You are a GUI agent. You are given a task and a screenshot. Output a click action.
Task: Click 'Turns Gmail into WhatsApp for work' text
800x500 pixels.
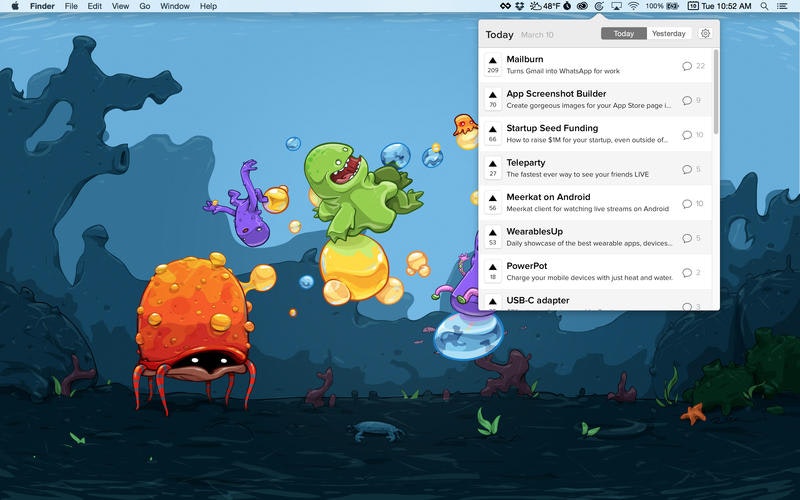(x=563, y=71)
